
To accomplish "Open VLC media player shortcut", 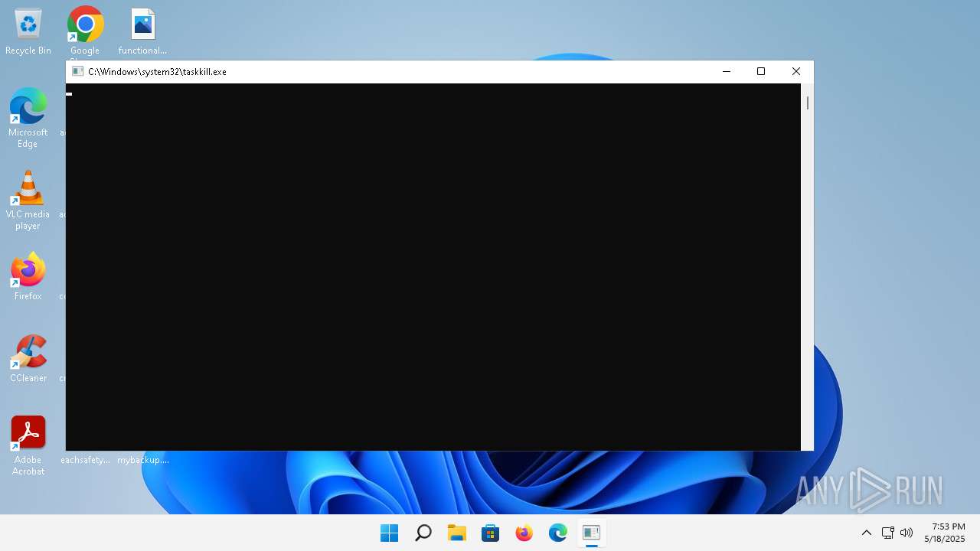I will (28, 200).
